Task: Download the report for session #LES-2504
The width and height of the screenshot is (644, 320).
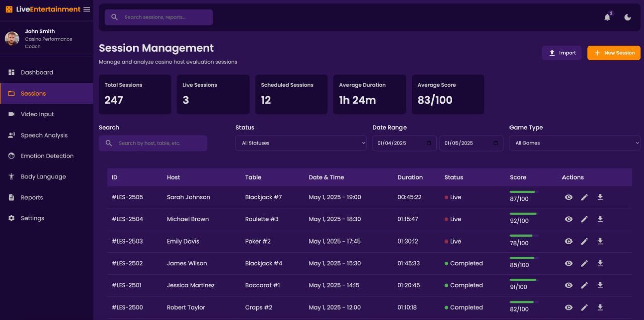Action: 600,219
